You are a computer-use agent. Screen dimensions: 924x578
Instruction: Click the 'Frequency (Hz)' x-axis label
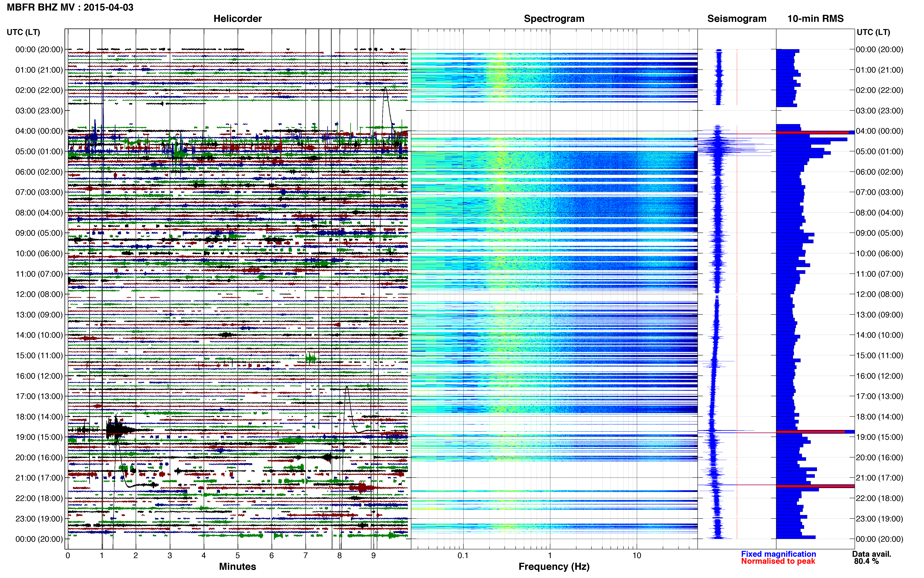(554, 566)
